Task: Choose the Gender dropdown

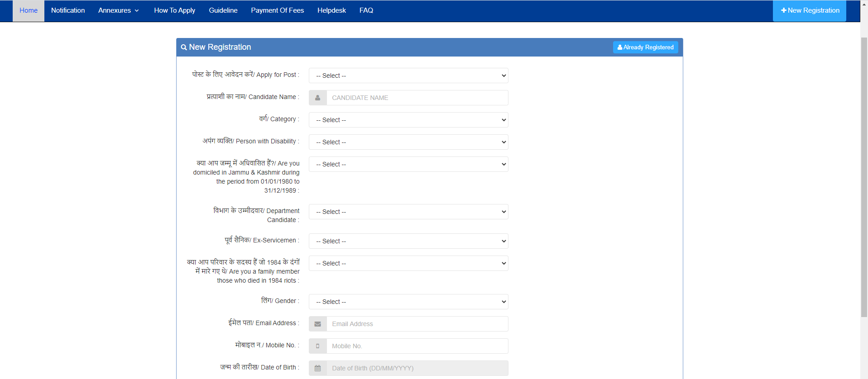Action: point(408,302)
